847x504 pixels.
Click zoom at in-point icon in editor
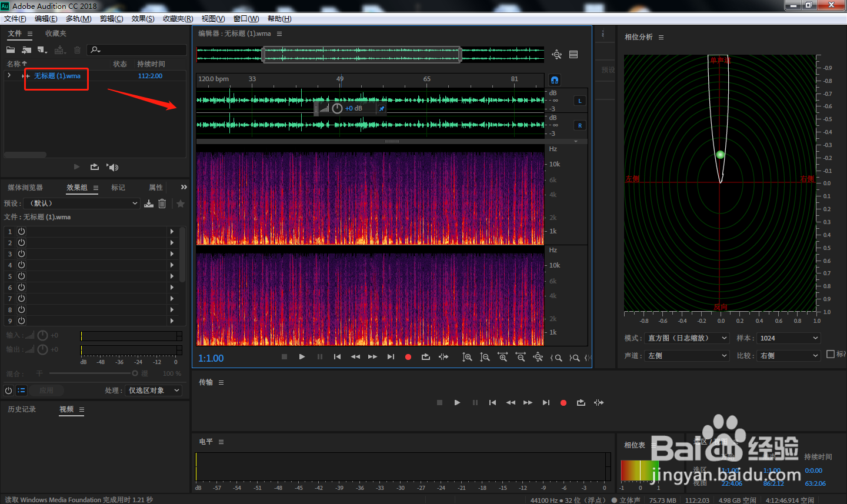[x=556, y=358]
